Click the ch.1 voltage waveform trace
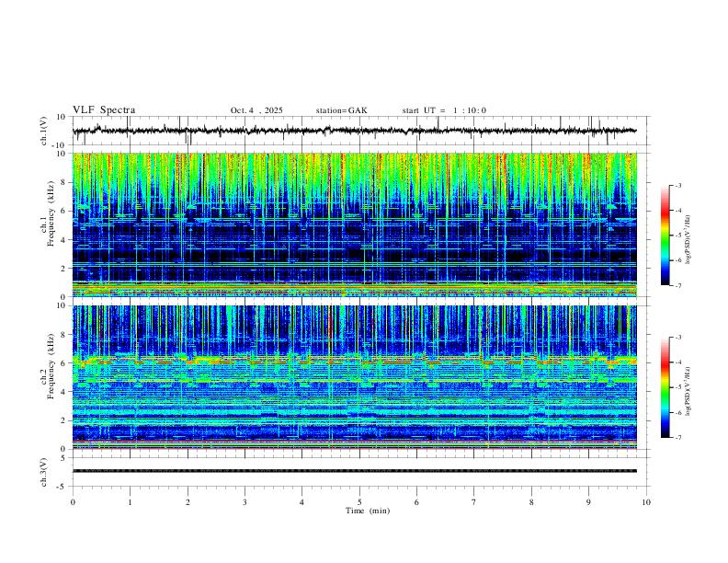Image resolution: width=728 pixels, height=563 pixels. pyautogui.click(x=354, y=131)
